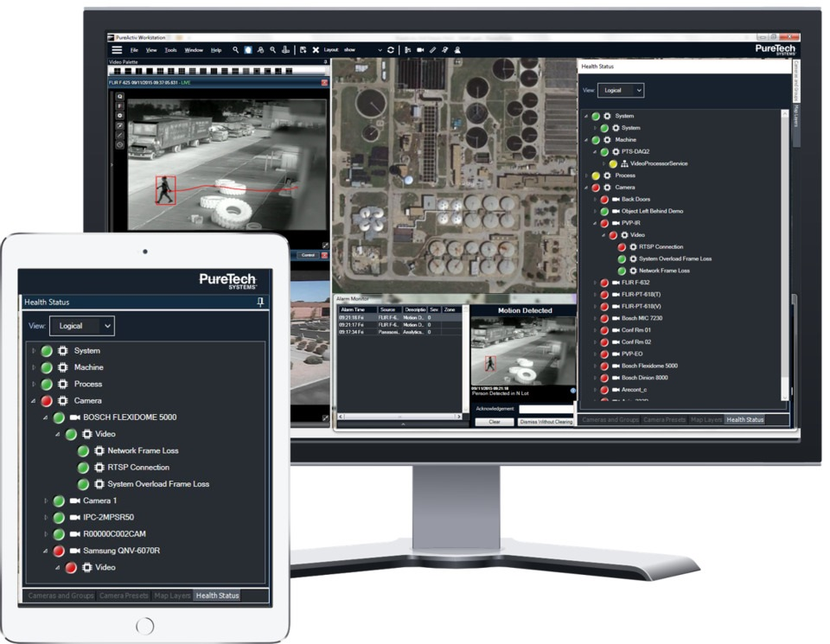
Task: Click the refresh layout icon in the toolbar
Action: pyautogui.click(x=391, y=49)
